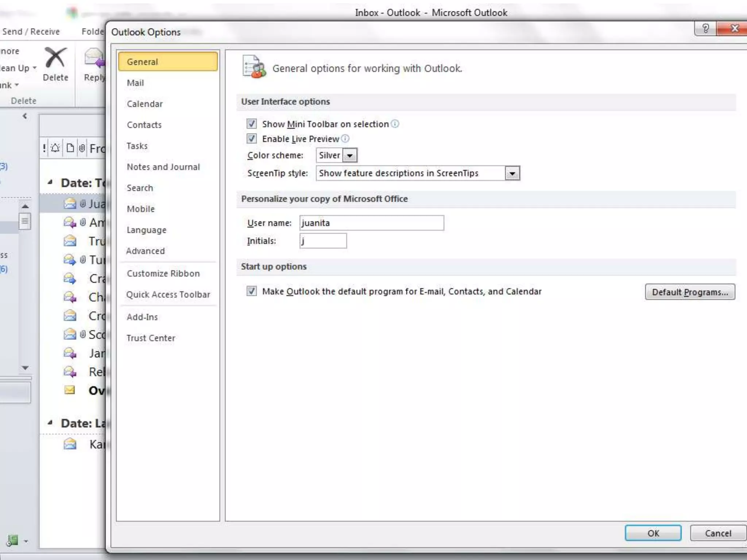The width and height of the screenshot is (747, 560).
Task: Collapse the Date: Today group
Action: point(50,182)
